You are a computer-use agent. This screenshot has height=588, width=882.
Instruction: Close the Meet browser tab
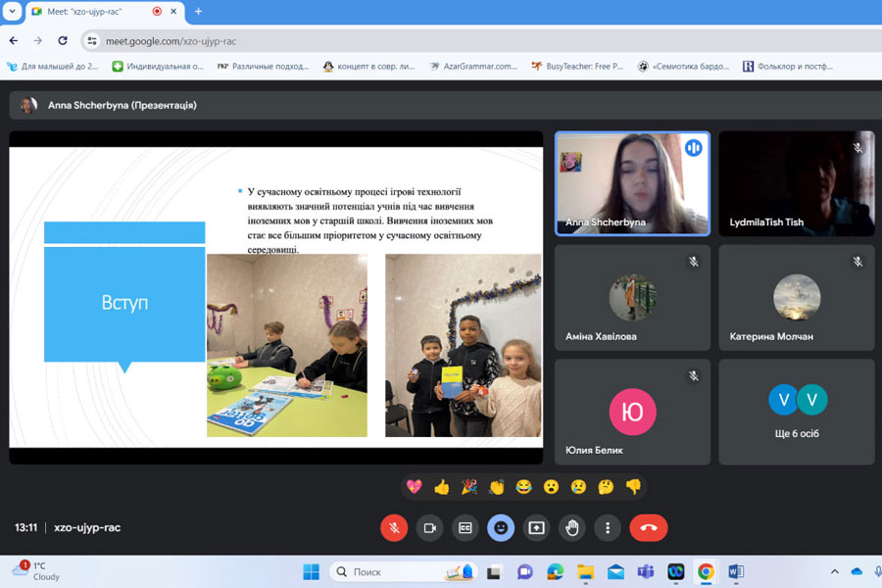[173, 11]
